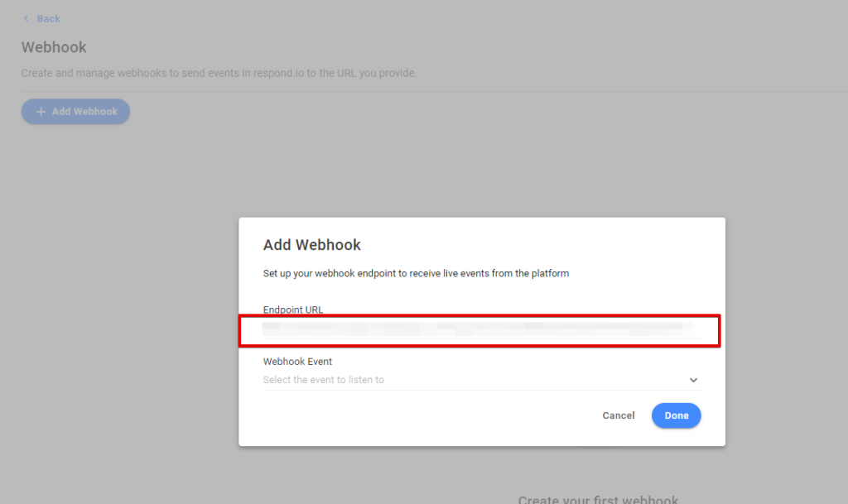Screen dimensions: 848x504
Task: Follow the Back link text
Action: (x=48, y=18)
